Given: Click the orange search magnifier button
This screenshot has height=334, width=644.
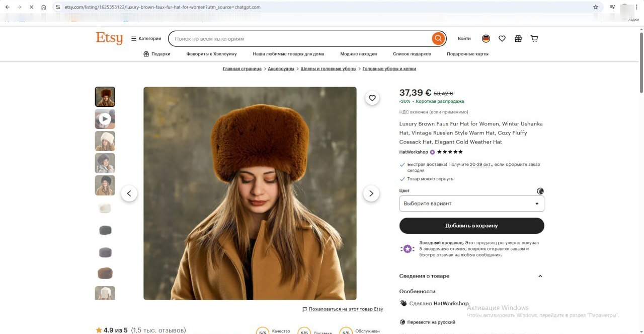Looking at the screenshot, I should (x=438, y=39).
